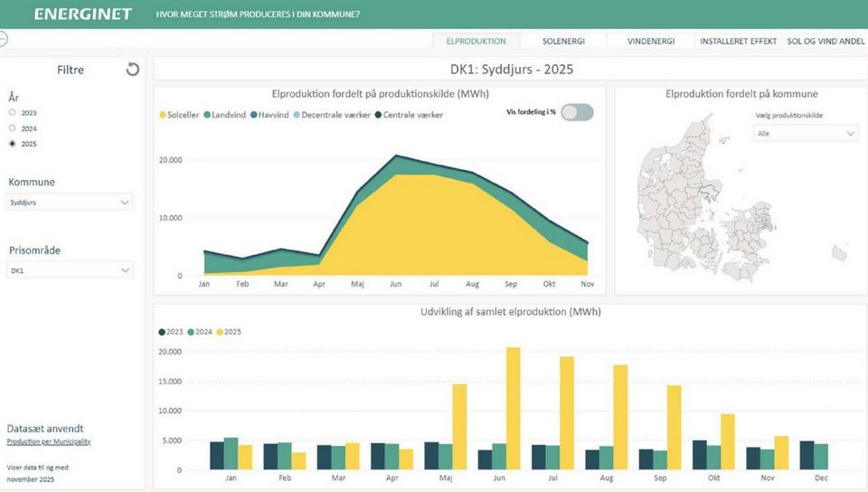Click the Centrale værker legend marker

pos(378,115)
